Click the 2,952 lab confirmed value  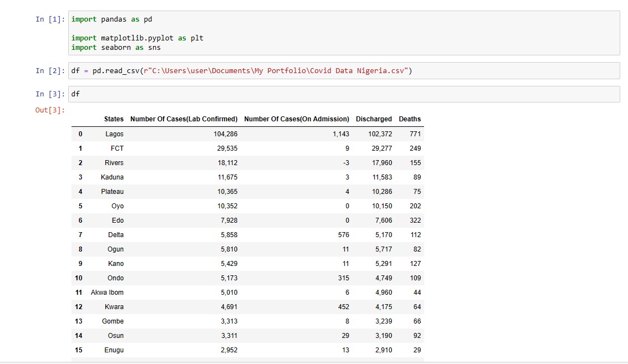coord(229,350)
